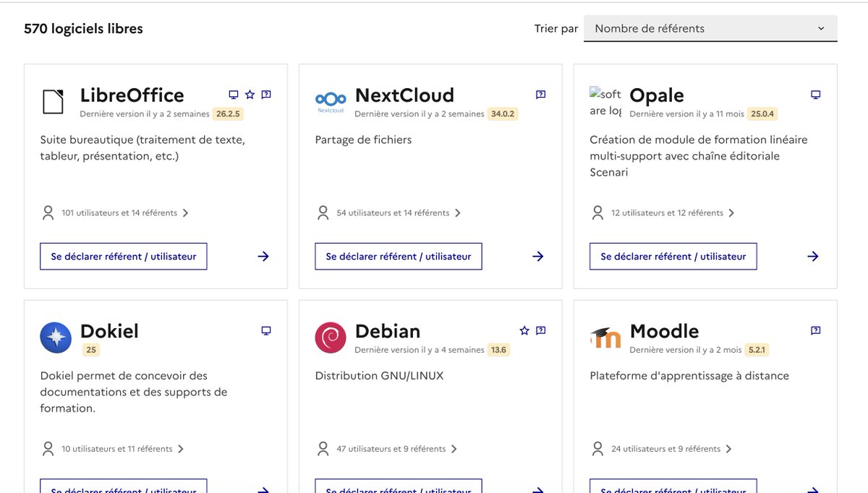Click the 34.0.2 version badge

point(503,114)
